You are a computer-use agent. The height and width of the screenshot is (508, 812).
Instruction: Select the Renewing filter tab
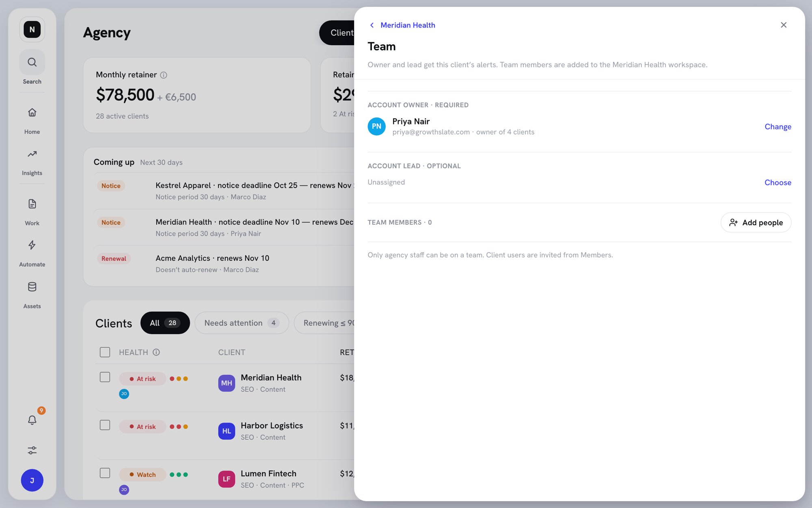pyautogui.click(x=324, y=323)
